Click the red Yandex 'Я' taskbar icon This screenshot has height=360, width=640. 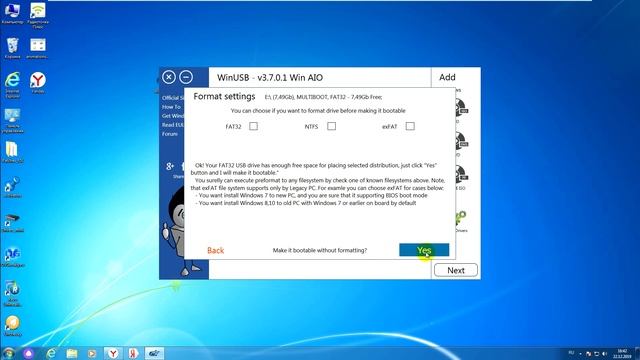(x=133, y=353)
